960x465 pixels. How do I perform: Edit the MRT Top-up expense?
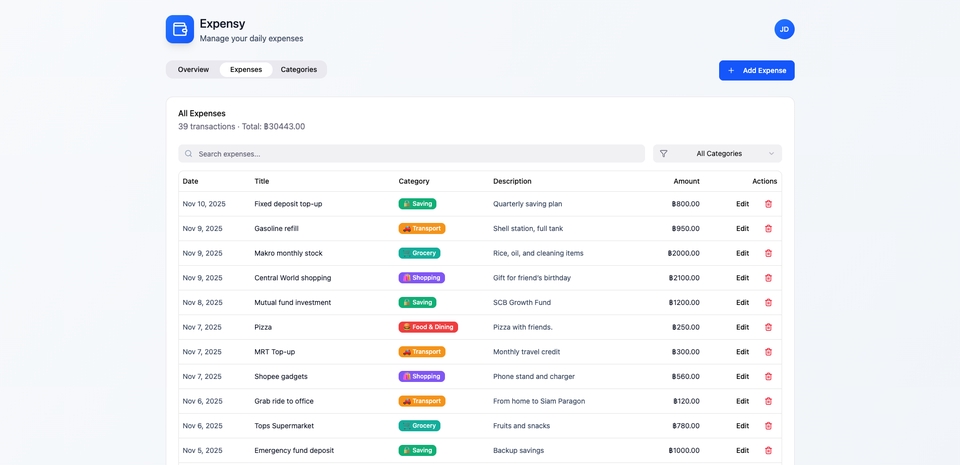[742, 352]
